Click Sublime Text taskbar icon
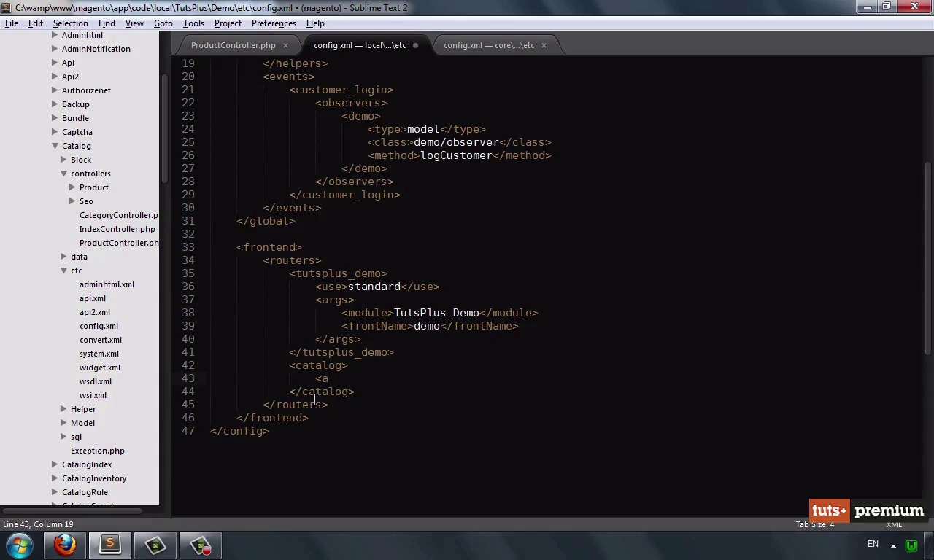 [109, 545]
